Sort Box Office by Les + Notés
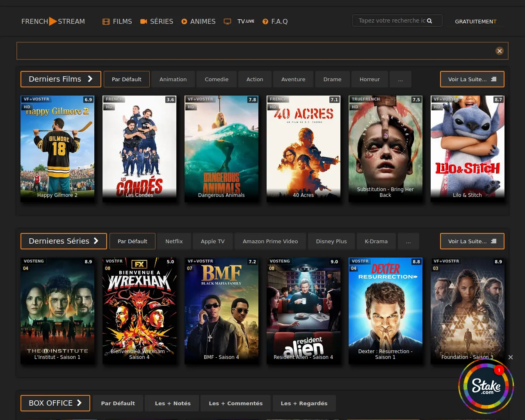This screenshot has height=420, width=525. pos(173,403)
